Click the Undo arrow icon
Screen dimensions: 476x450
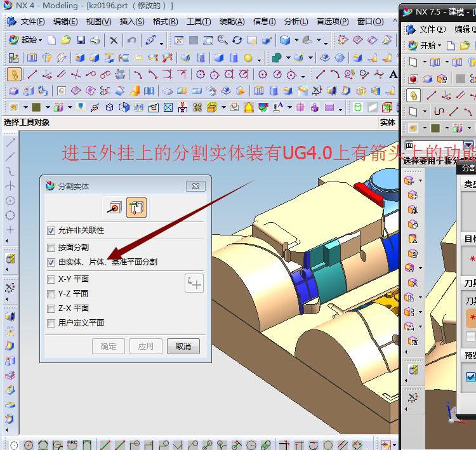131,40
